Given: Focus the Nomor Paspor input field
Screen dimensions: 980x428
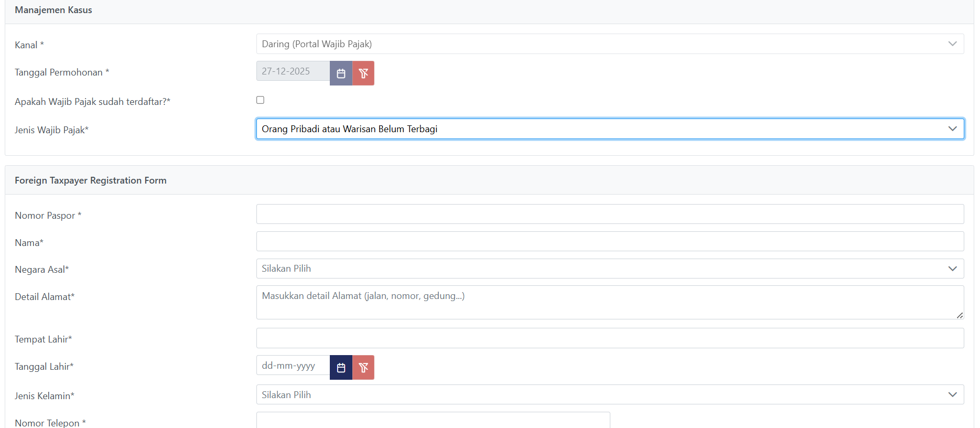Looking at the screenshot, I should pyautogui.click(x=609, y=214).
